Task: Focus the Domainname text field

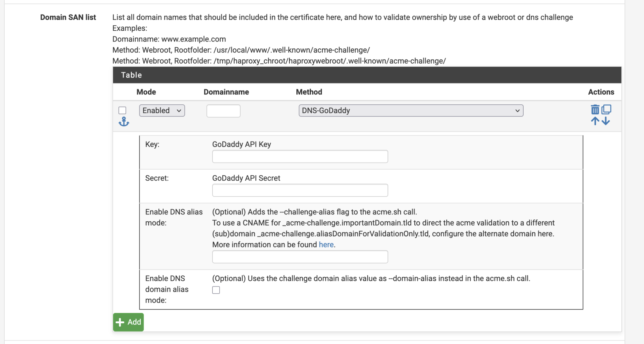Action: 223,111
